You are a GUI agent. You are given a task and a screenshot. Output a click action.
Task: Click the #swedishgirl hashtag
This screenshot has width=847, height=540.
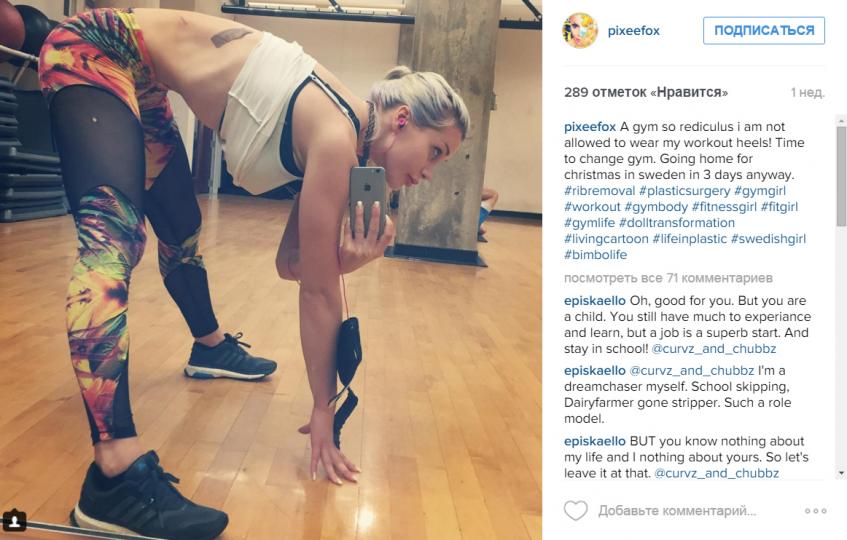click(768, 239)
